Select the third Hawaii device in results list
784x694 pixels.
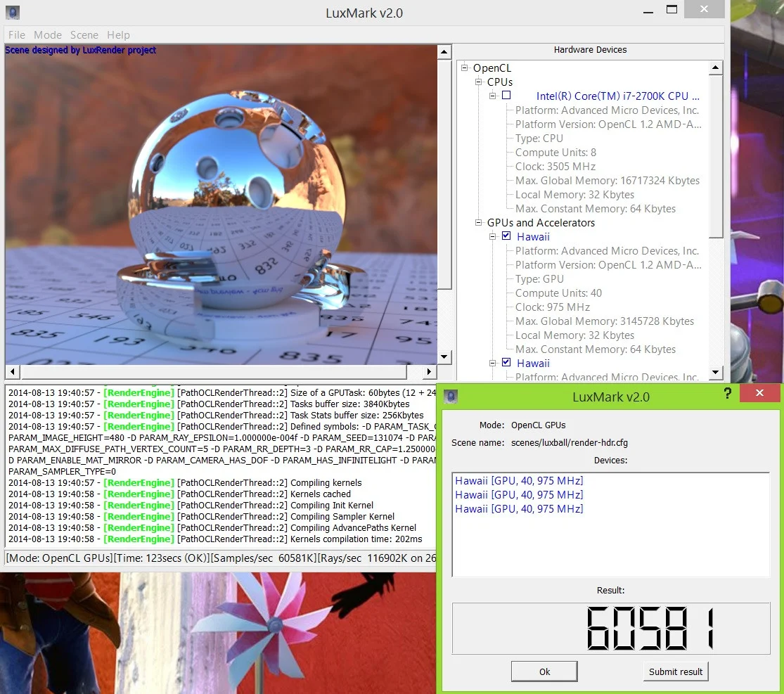(519, 508)
